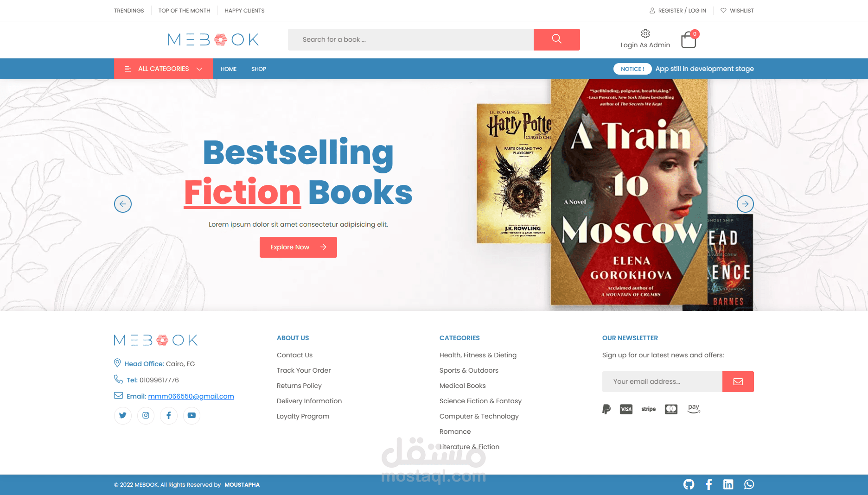Image resolution: width=868 pixels, height=495 pixels.
Task: Click the Login As Admin gear icon
Action: (x=645, y=33)
